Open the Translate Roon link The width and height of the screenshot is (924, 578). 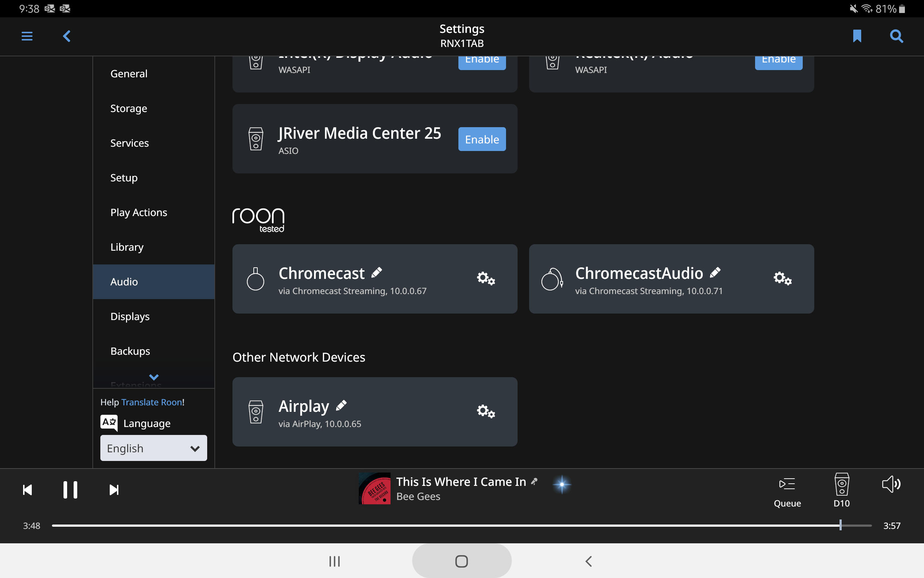(x=152, y=402)
